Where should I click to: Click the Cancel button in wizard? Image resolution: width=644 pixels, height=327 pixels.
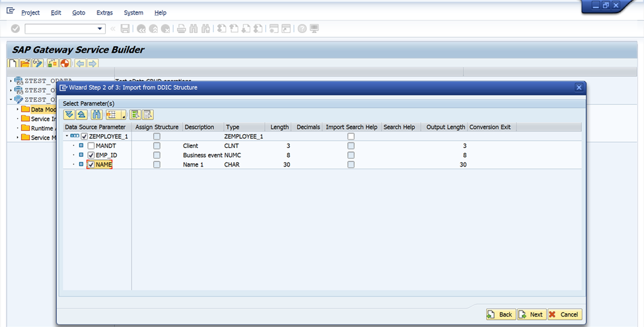pyautogui.click(x=565, y=314)
